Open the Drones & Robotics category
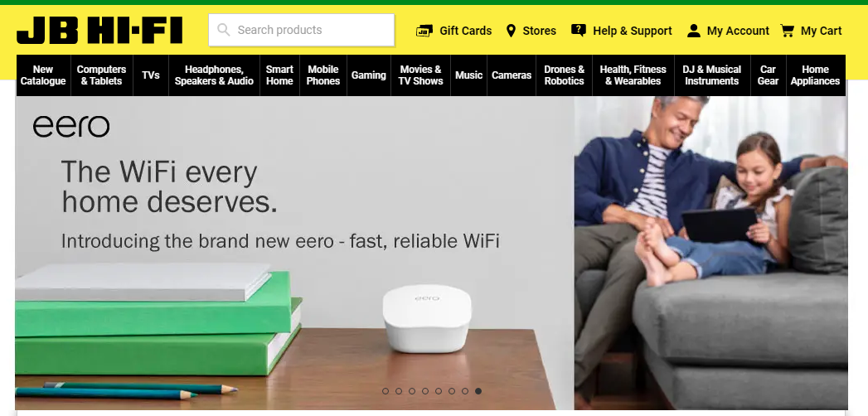This screenshot has height=416, width=868. (564, 75)
